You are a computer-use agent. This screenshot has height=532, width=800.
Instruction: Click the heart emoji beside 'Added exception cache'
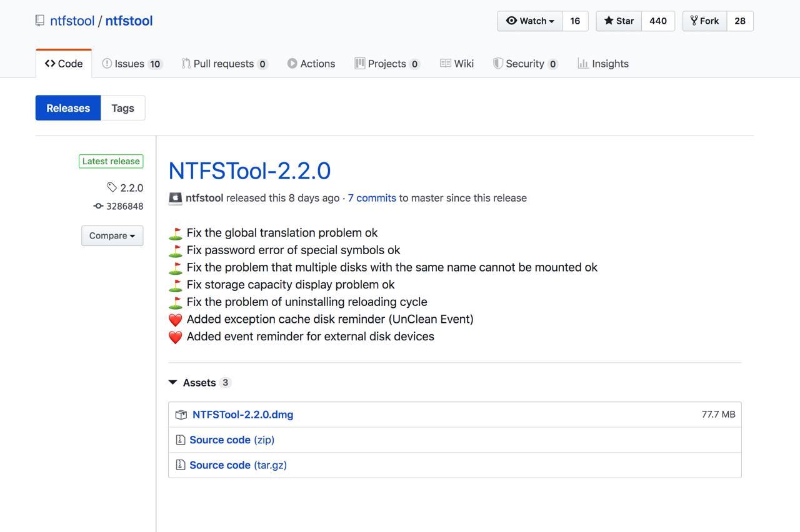tap(176, 320)
